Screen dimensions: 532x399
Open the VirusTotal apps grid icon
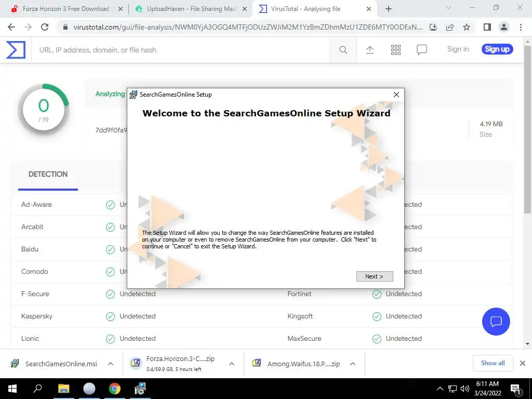pos(395,50)
